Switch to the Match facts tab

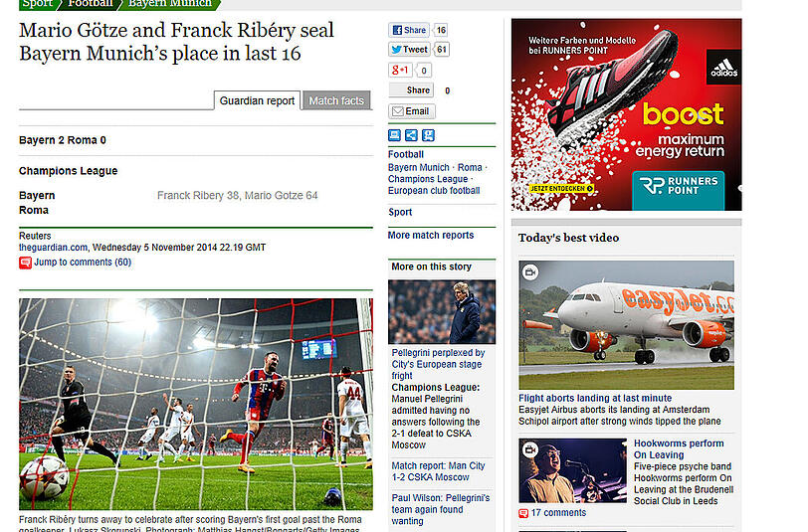coord(336,100)
